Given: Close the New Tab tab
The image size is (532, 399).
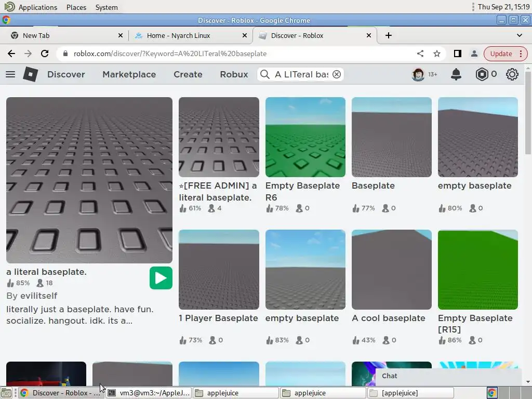Looking at the screenshot, I should point(121,35).
